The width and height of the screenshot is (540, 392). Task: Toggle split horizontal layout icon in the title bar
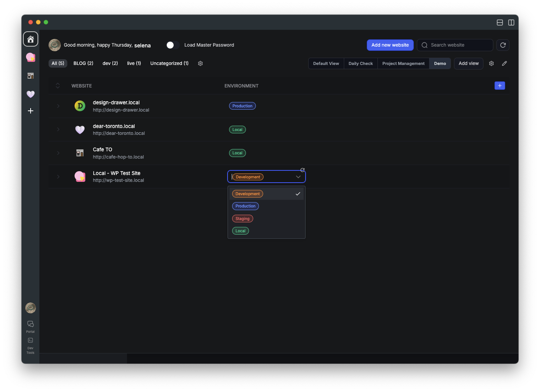[x=499, y=23]
